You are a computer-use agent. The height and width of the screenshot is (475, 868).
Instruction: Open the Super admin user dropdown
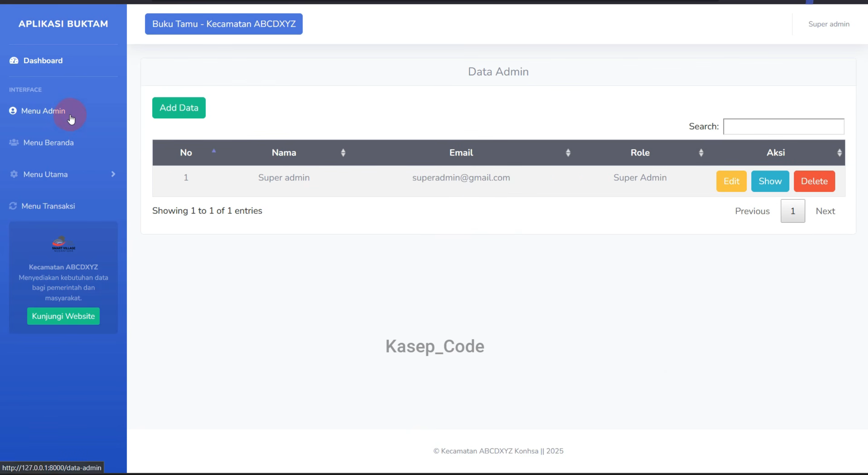[x=829, y=24]
